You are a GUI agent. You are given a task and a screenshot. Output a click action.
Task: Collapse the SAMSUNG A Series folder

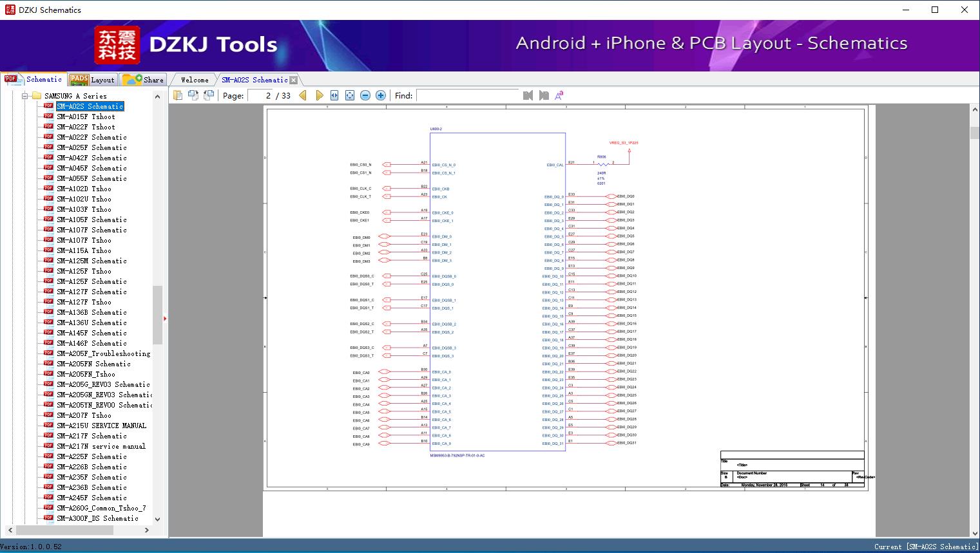(x=25, y=96)
